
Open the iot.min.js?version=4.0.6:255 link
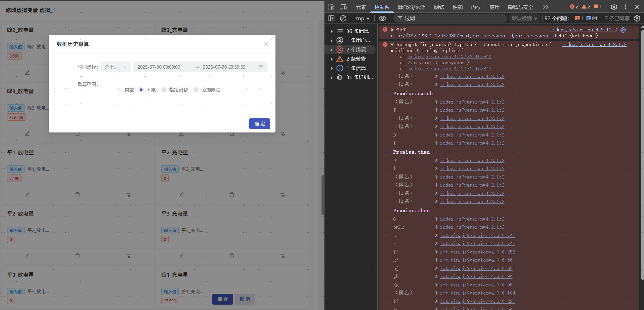pos(477,252)
